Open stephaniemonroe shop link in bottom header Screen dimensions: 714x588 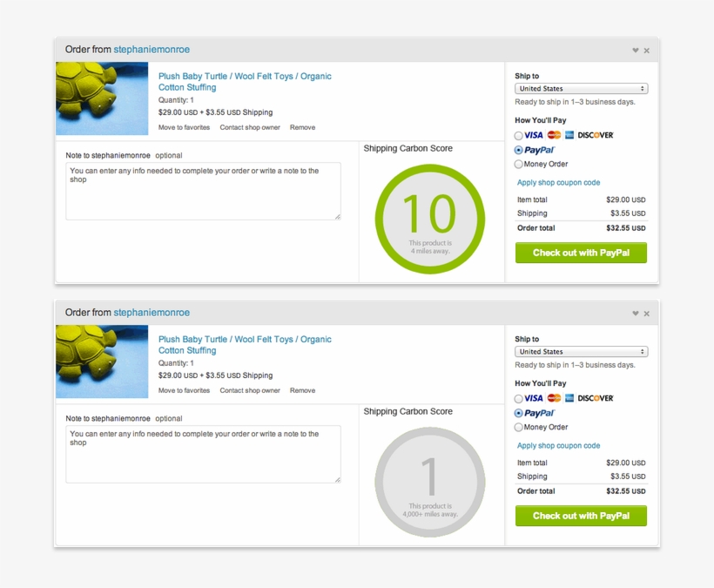[152, 313]
